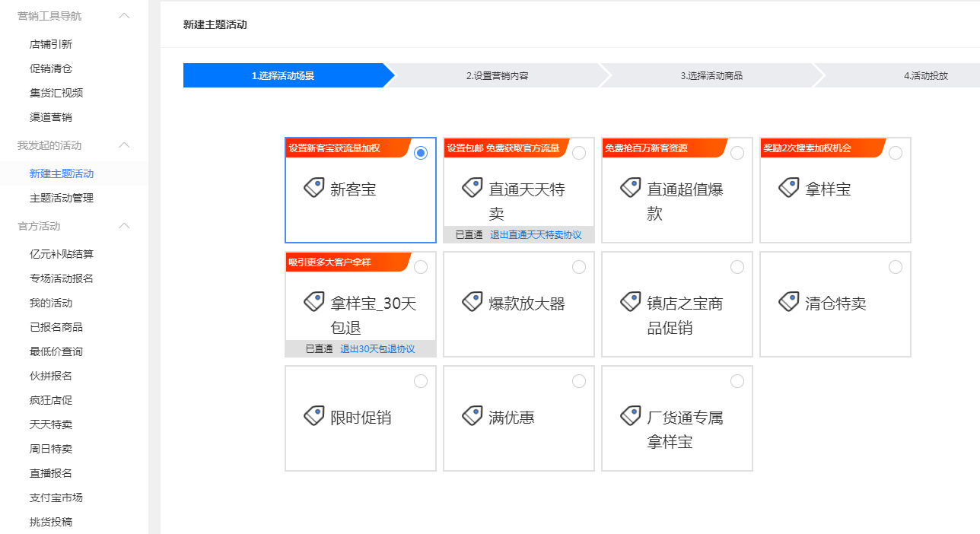Image resolution: width=980 pixels, height=534 pixels.
Task: Click the tag icon beside 清仓特卖
Action: (x=789, y=302)
